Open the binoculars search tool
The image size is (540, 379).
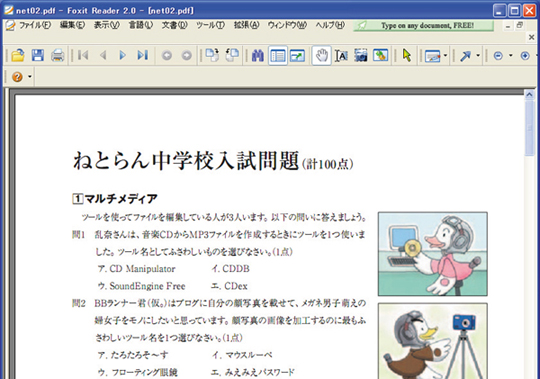click(258, 55)
